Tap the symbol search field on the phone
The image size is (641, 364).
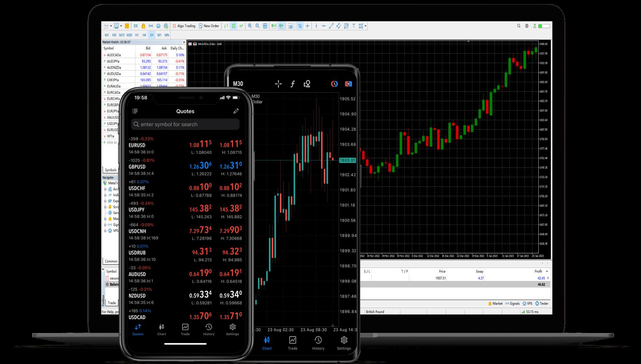(x=185, y=124)
